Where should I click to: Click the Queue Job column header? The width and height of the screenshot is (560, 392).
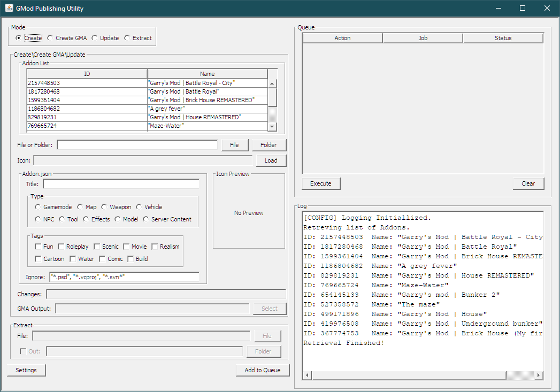pos(423,38)
